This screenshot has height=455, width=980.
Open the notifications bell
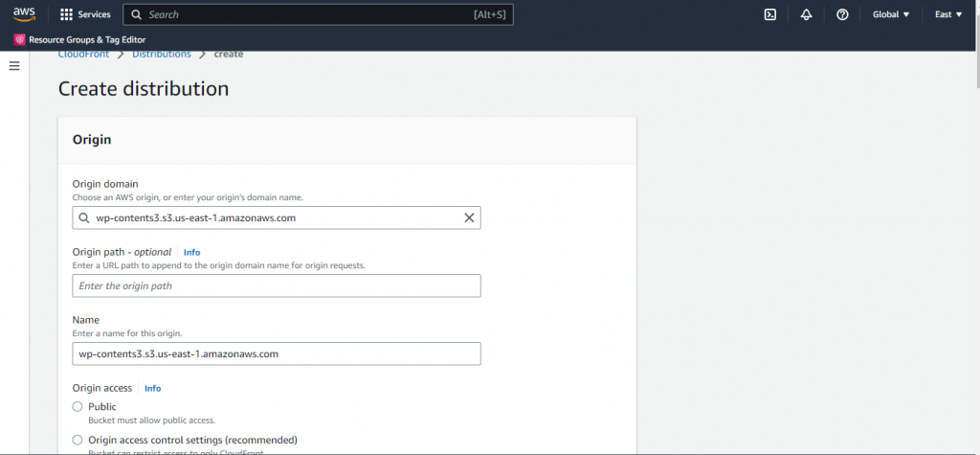tap(806, 14)
